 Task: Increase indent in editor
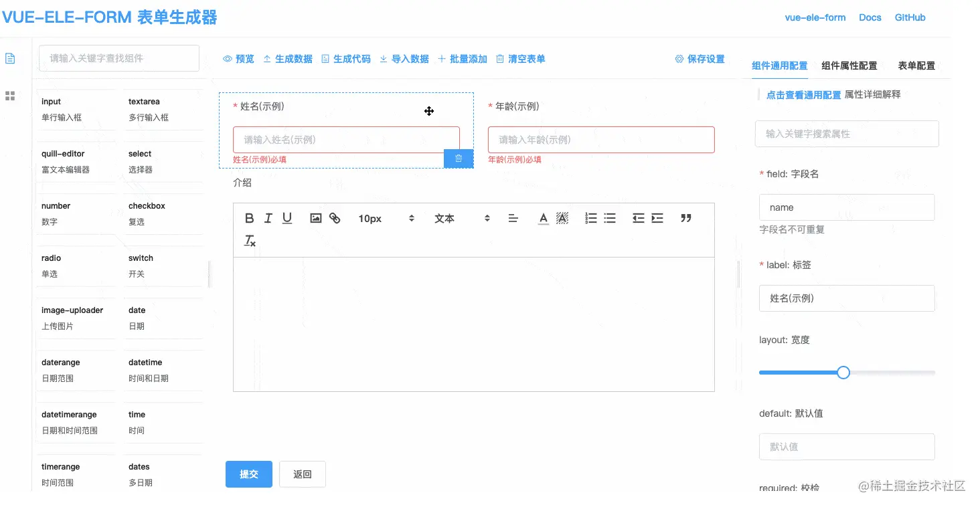point(657,218)
